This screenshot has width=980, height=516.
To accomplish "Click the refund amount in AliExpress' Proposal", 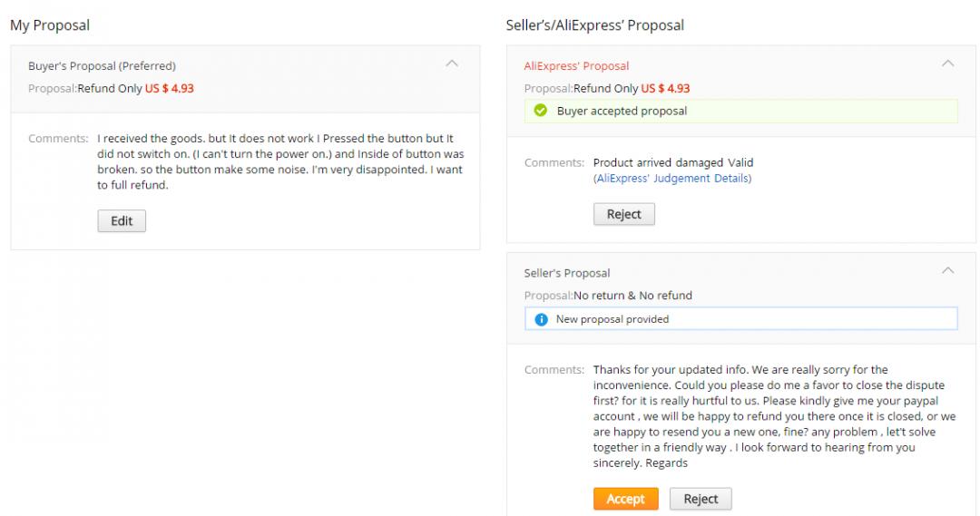I will coord(665,89).
